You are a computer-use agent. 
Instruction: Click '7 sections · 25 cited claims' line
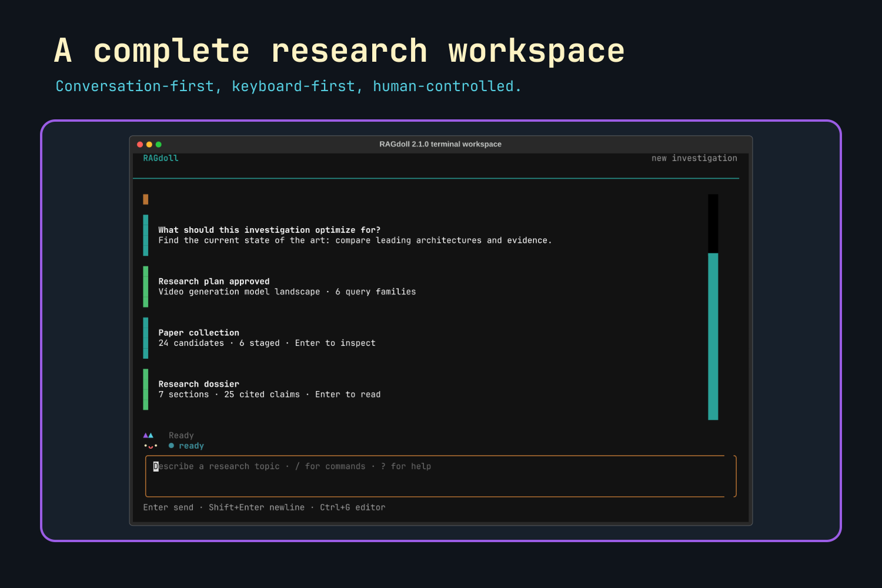pyautogui.click(x=269, y=395)
